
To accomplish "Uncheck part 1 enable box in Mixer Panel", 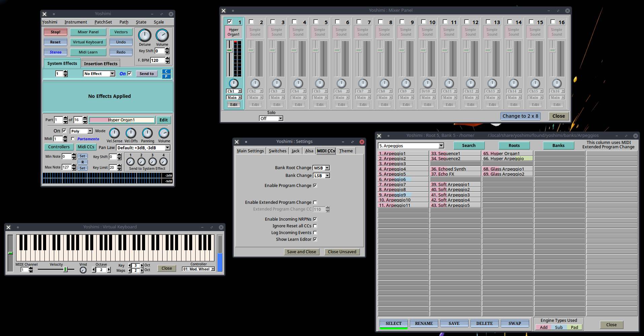I will point(230,22).
